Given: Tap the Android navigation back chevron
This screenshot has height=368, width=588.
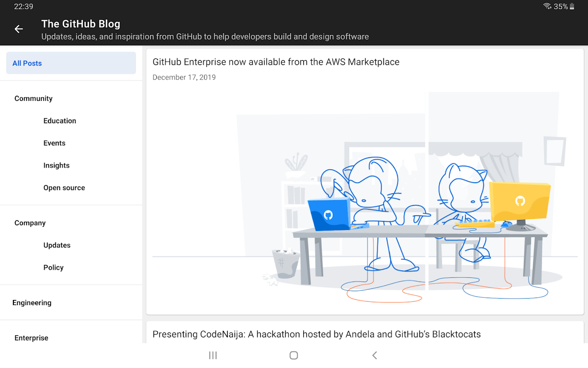Looking at the screenshot, I should 374,355.
